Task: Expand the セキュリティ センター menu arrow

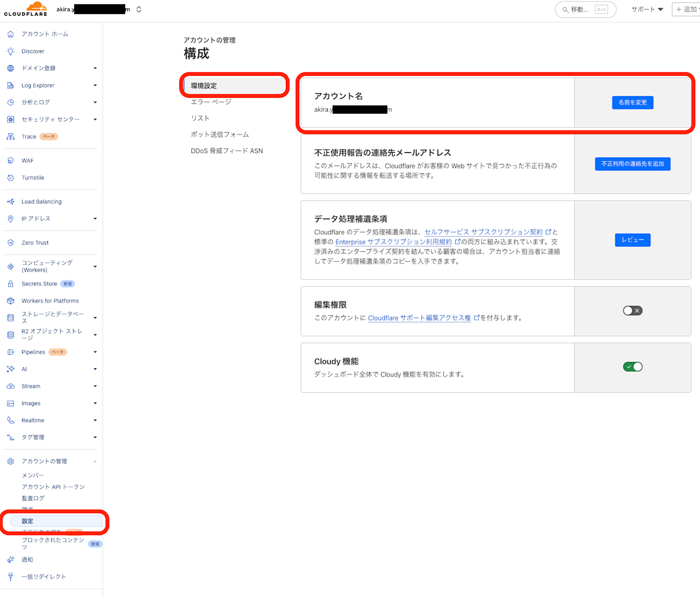Action: point(95,119)
